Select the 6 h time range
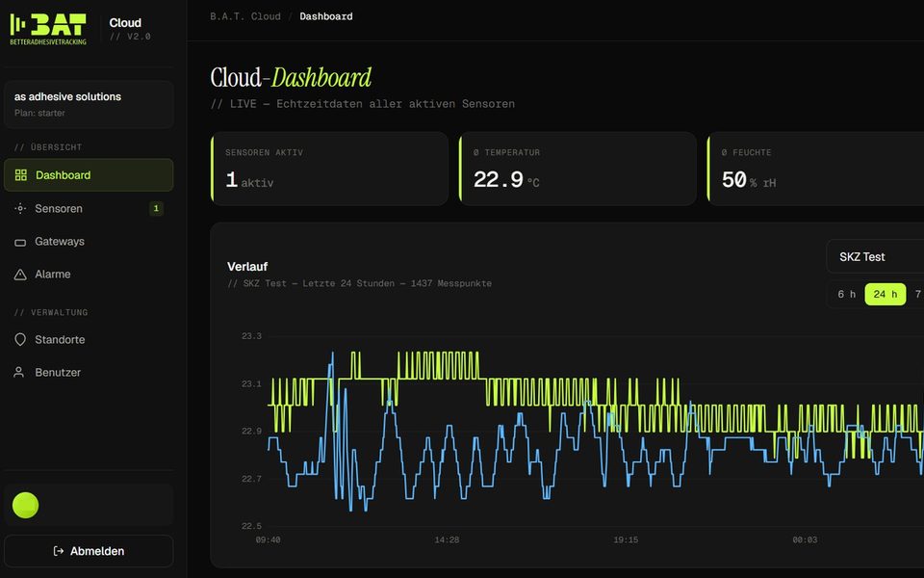 [846, 294]
